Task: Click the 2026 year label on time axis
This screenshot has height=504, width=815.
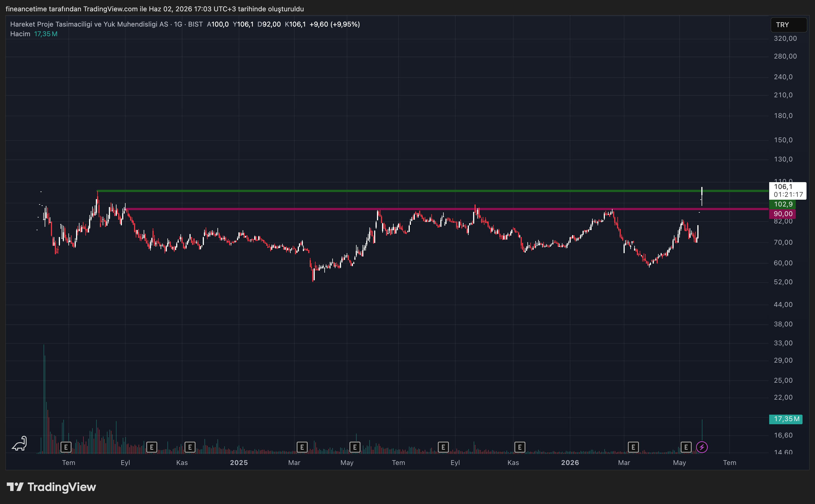Action: [570, 463]
